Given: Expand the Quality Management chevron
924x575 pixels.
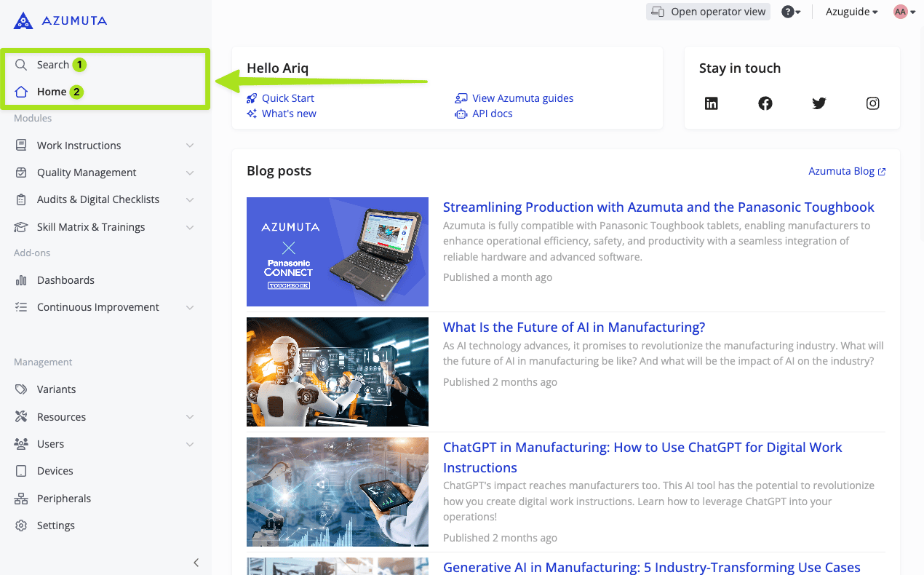Looking at the screenshot, I should (x=190, y=172).
